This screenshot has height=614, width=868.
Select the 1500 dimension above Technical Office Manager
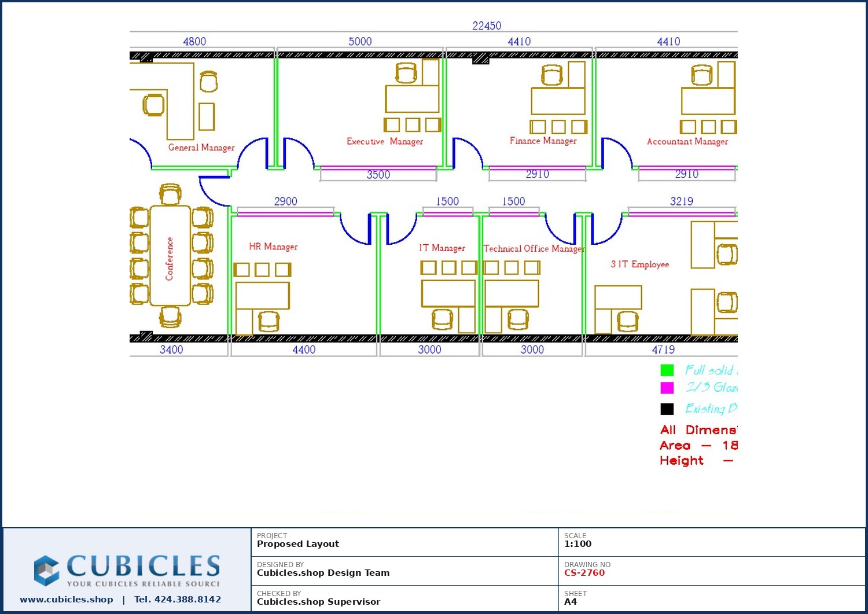click(513, 201)
